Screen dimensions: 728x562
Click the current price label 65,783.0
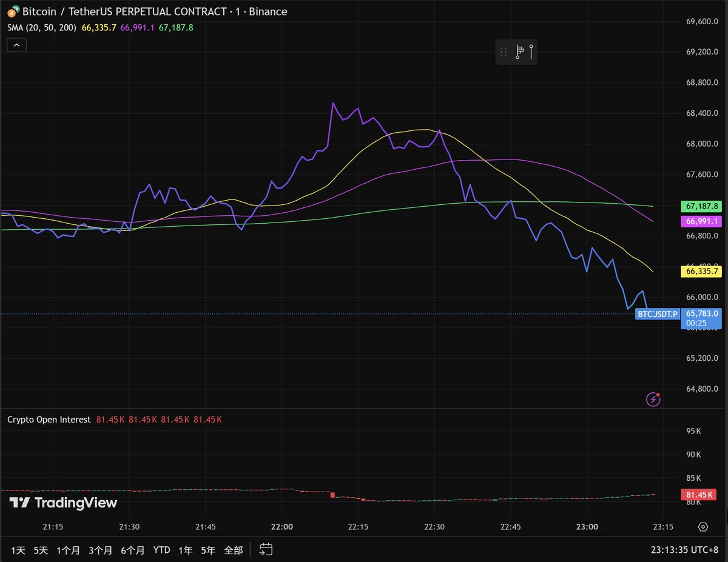point(701,314)
